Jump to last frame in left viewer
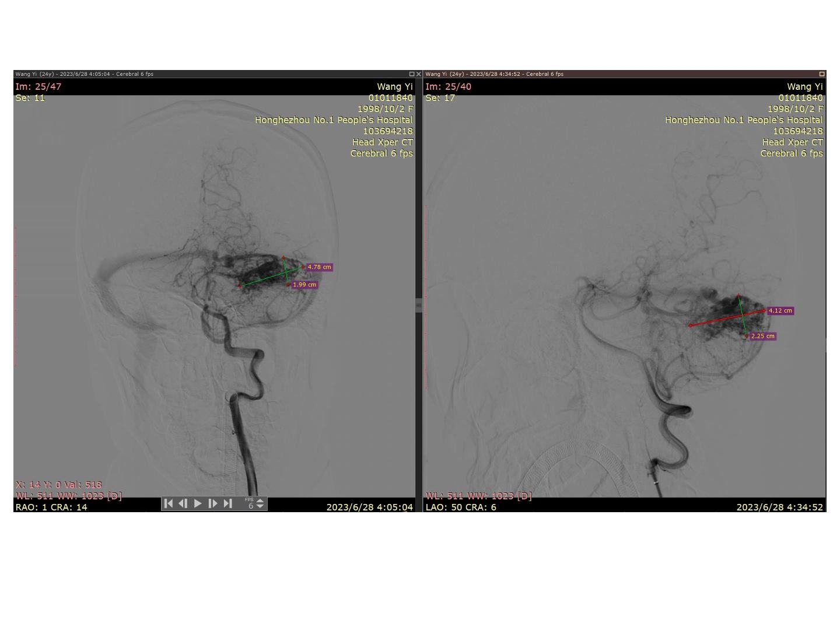This screenshot has height=630, width=840. pyautogui.click(x=228, y=503)
